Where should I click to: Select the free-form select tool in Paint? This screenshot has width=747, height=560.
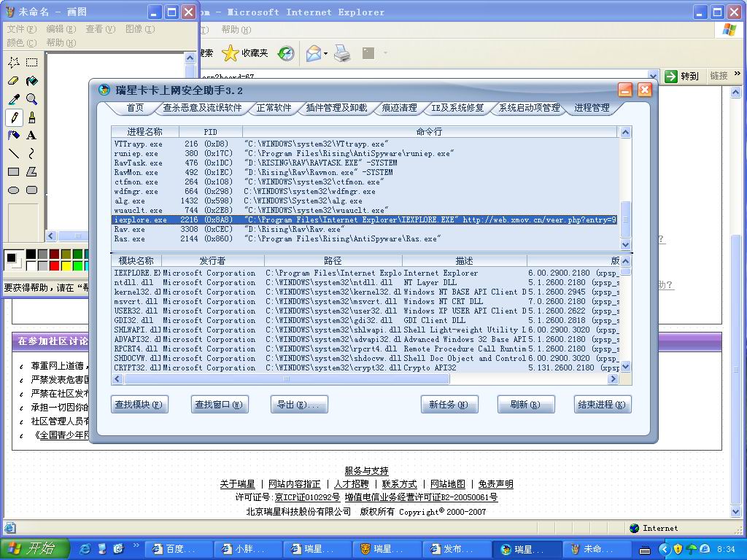click(x=14, y=63)
